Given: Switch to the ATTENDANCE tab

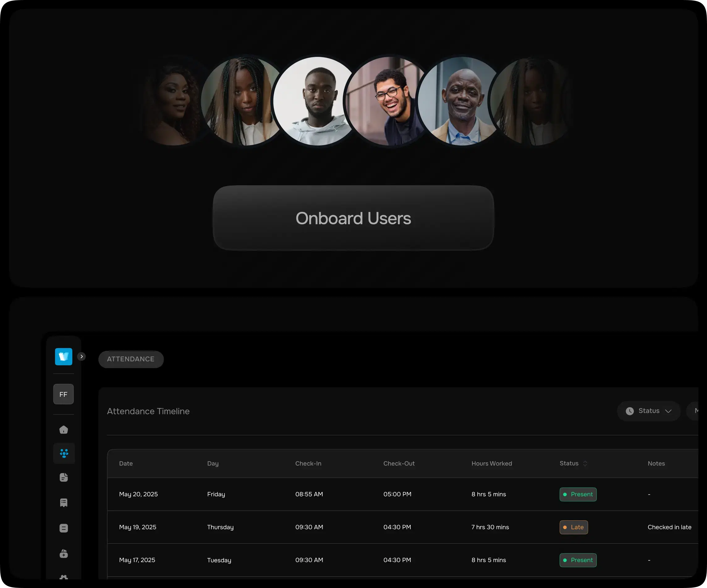Looking at the screenshot, I should tap(131, 359).
